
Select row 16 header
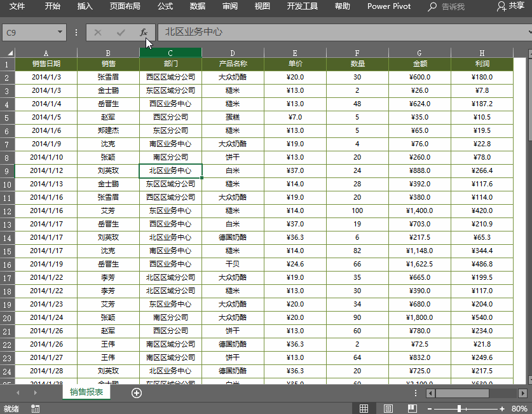pos(7,265)
